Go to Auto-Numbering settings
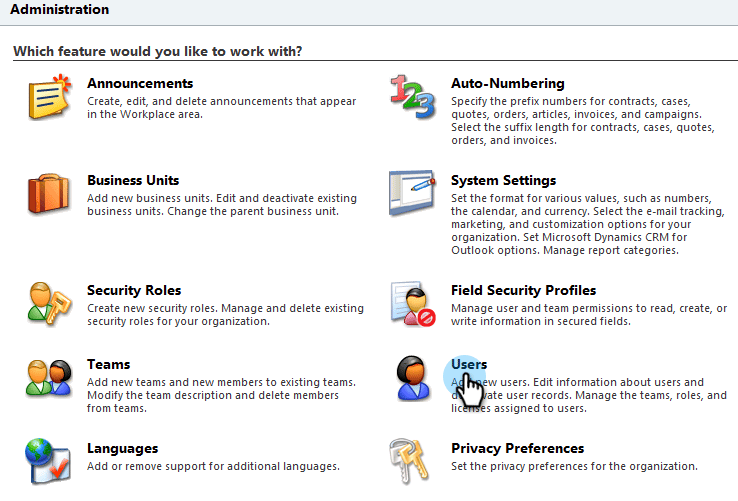738x501 pixels. tap(508, 83)
